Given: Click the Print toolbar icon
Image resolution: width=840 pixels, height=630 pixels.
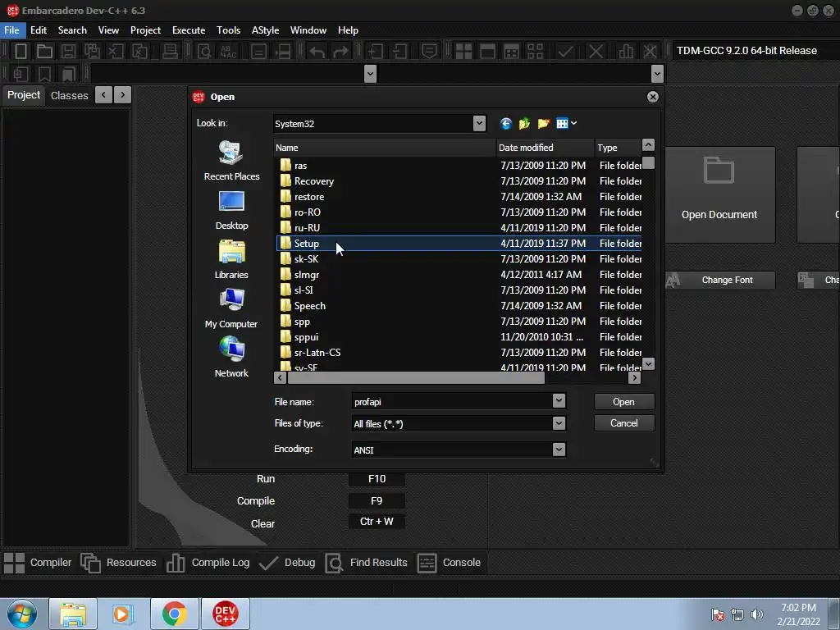Looking at the screenshot, I should [x=170, y=51].
